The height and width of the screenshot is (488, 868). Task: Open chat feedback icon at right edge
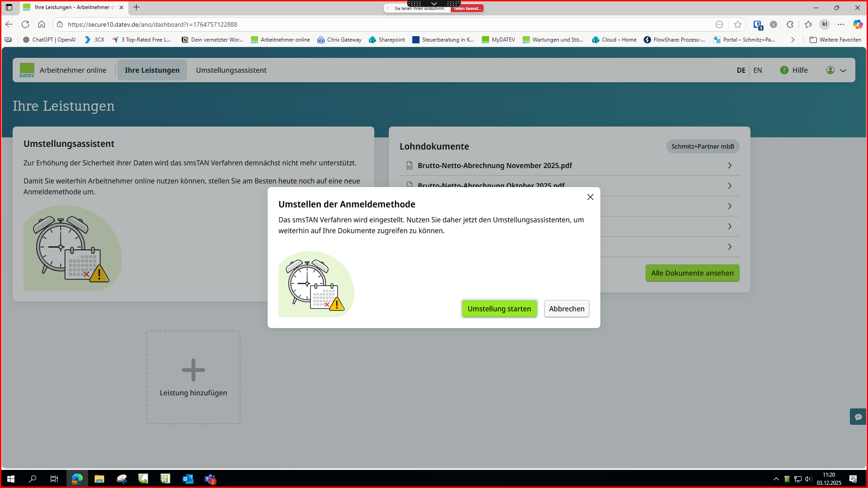pos(858,417)
